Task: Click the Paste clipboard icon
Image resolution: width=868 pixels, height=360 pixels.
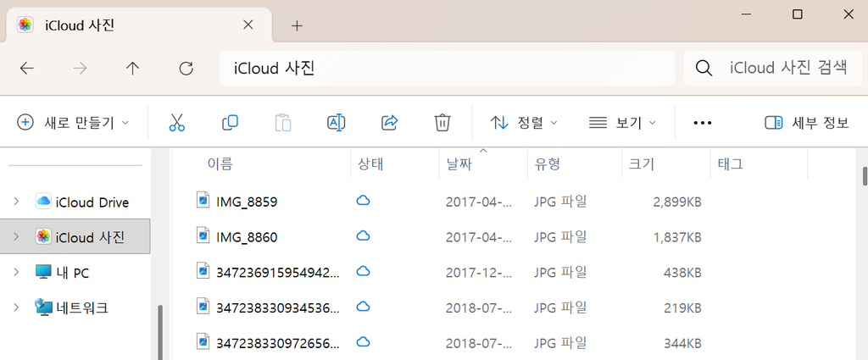Action: coord(283,122)
